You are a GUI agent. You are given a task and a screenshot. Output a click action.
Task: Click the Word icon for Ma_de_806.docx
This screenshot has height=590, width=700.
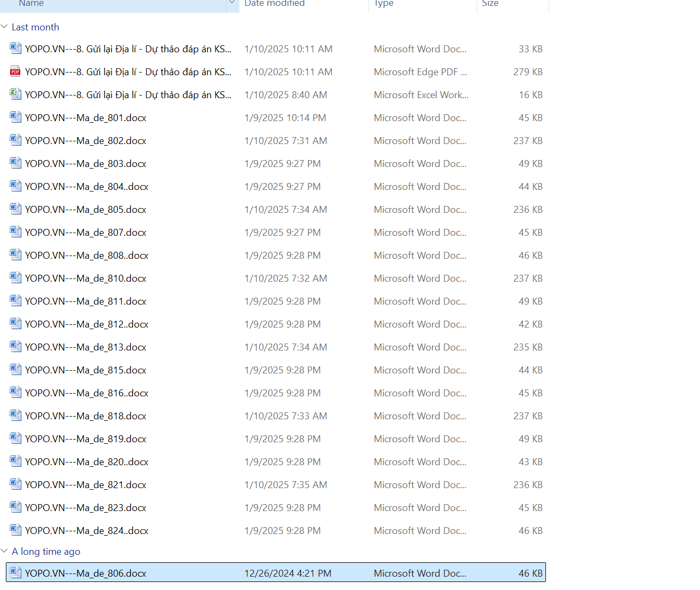click(x=15, y=573)
